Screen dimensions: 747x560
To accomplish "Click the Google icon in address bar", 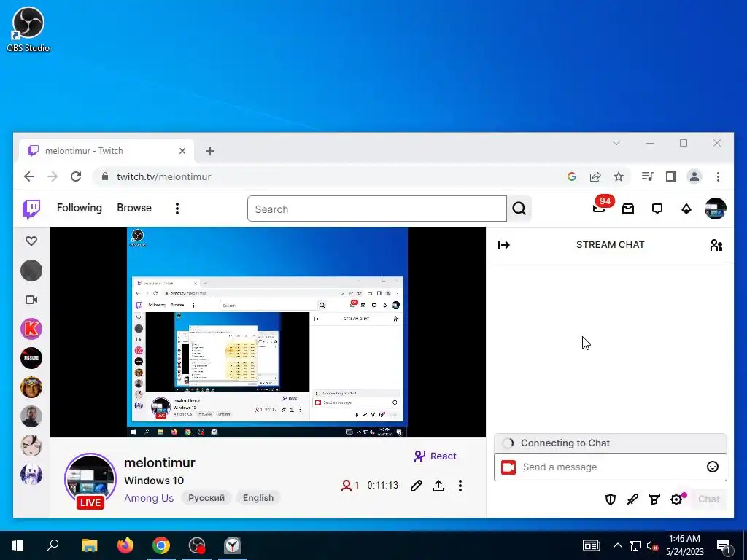I will (x=572, y=176).
